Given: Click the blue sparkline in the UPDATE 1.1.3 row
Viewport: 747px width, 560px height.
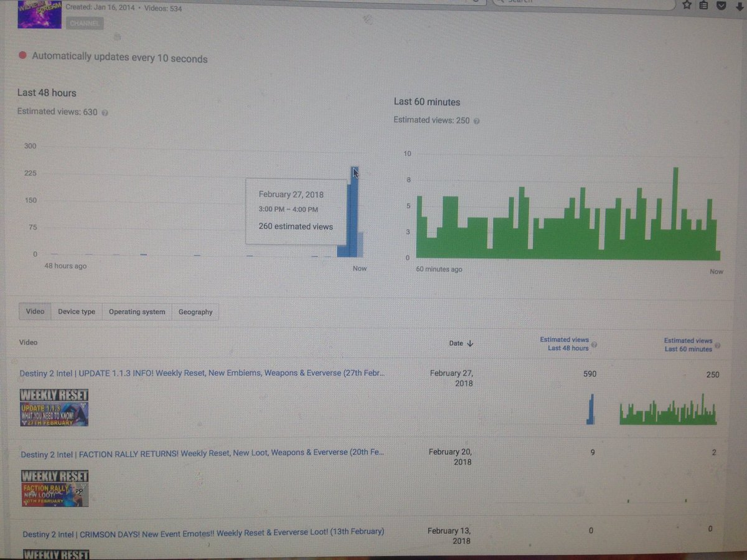Looking at the screenshot, I should click(591, 409).
